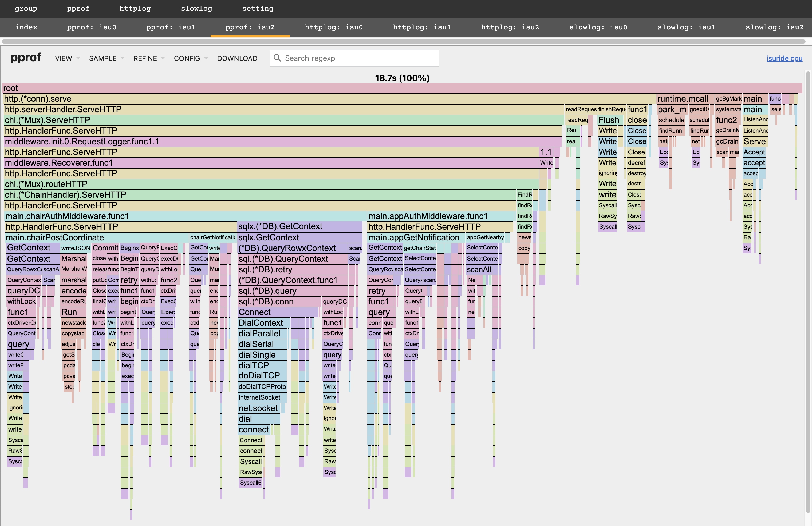Select chi.(*ChainHandler).ServeHTTP frame
812x526 pixels.
[x=260, y=195]
